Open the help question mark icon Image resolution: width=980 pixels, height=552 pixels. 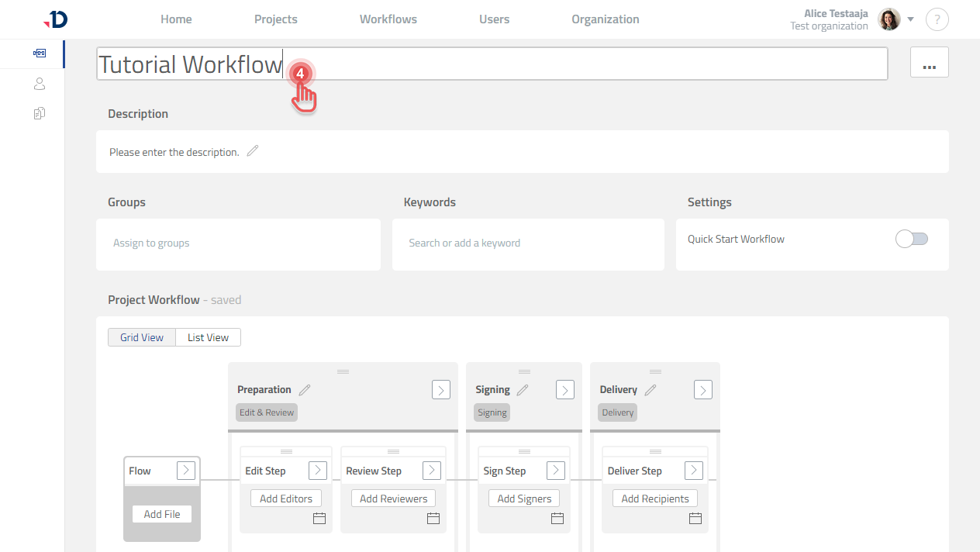click(x=937, y=19)
